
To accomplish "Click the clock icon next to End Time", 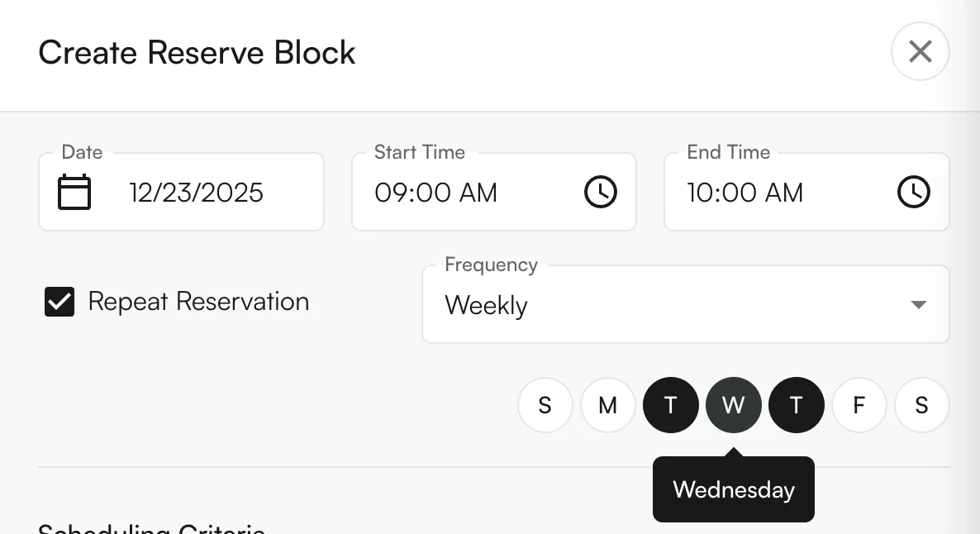I will click(913, 191).
